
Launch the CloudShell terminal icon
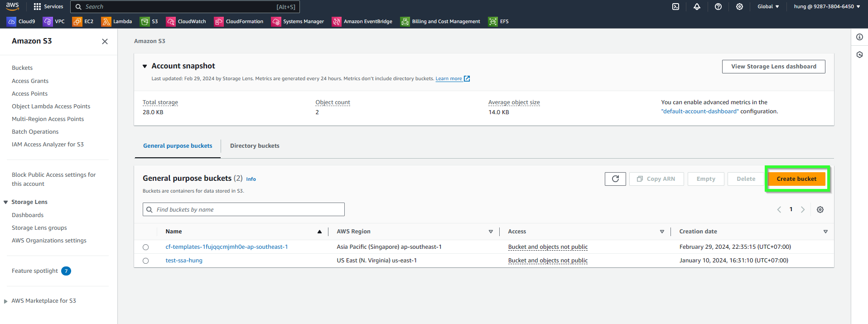click(675, 7)
